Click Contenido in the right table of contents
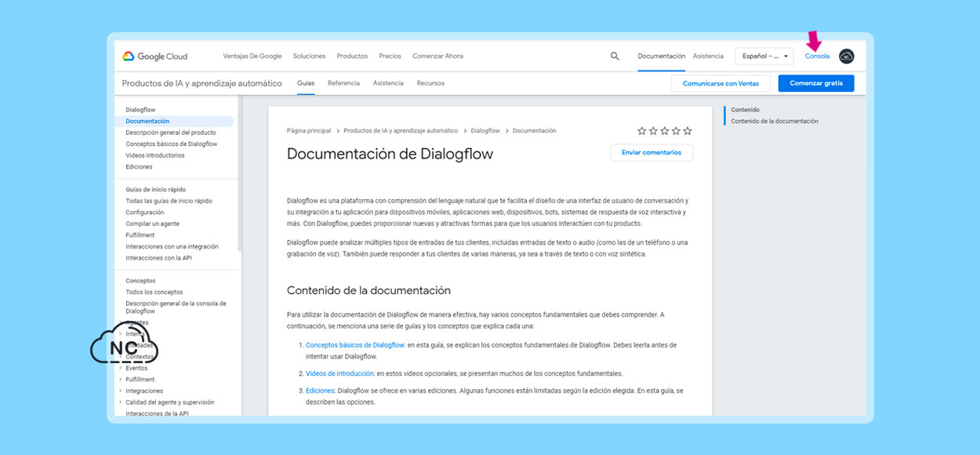Viewport: 980px width, 455px height. [x=745, y=110]
